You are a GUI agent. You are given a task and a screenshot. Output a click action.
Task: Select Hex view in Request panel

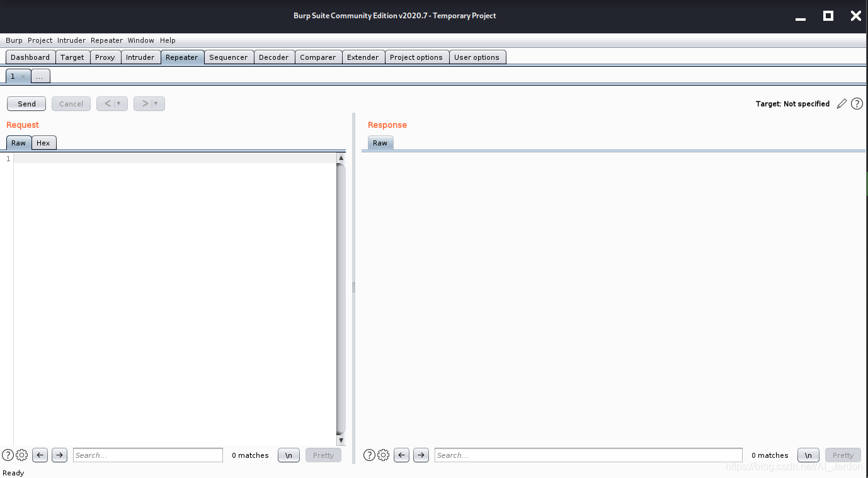coord(43,143)
